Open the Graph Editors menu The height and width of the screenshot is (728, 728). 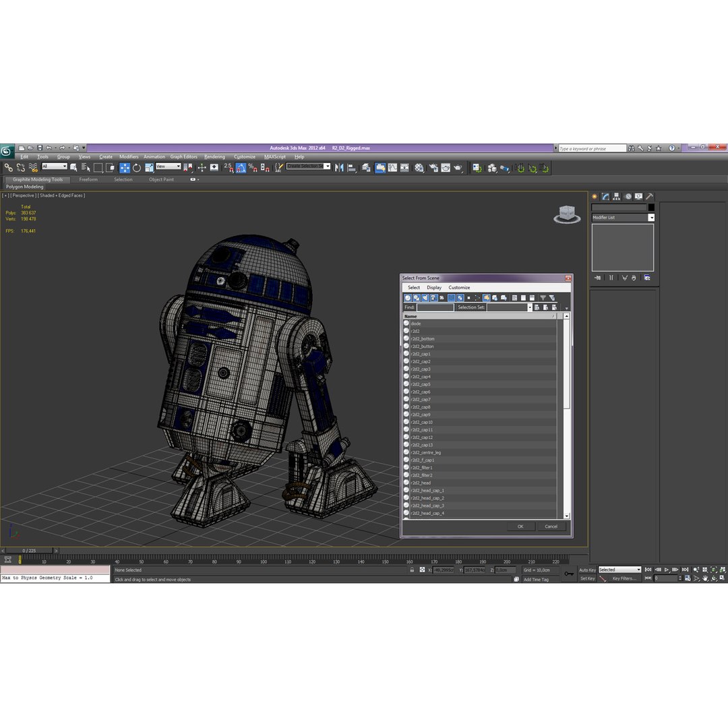point(183,157)
